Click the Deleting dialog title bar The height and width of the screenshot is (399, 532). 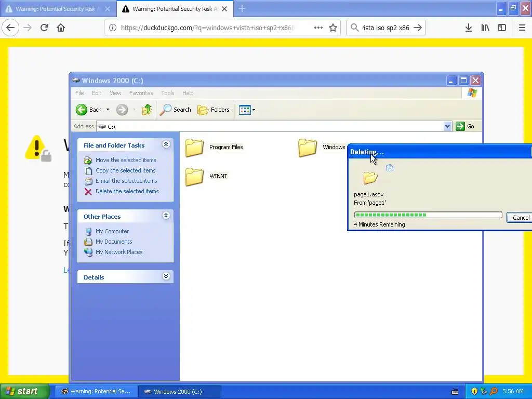440,152
